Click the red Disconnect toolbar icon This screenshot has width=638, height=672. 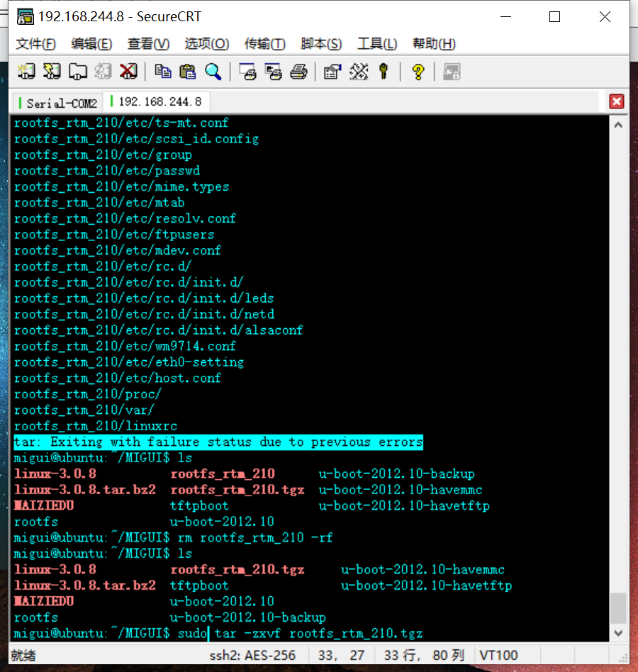(x=128, y=72)
